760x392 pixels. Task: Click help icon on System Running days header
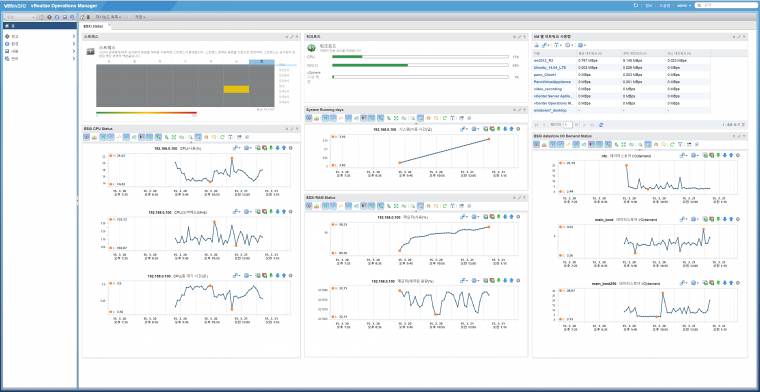[x=524, y=110]
